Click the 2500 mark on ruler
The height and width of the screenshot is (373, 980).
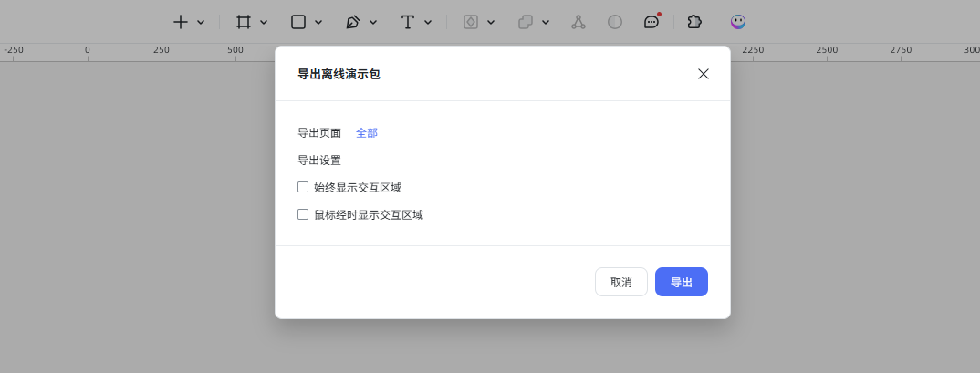pos(827,50)
